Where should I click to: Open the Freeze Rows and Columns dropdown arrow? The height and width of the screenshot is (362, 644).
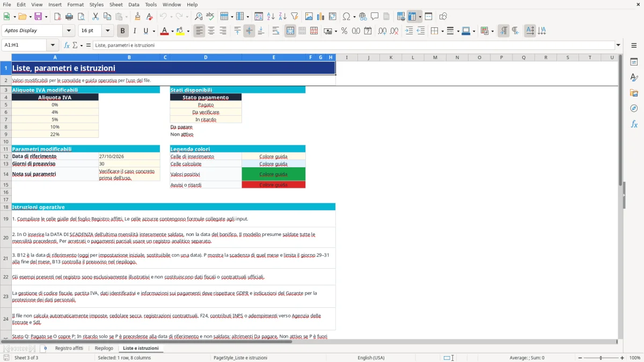click(x=420, y=17)
